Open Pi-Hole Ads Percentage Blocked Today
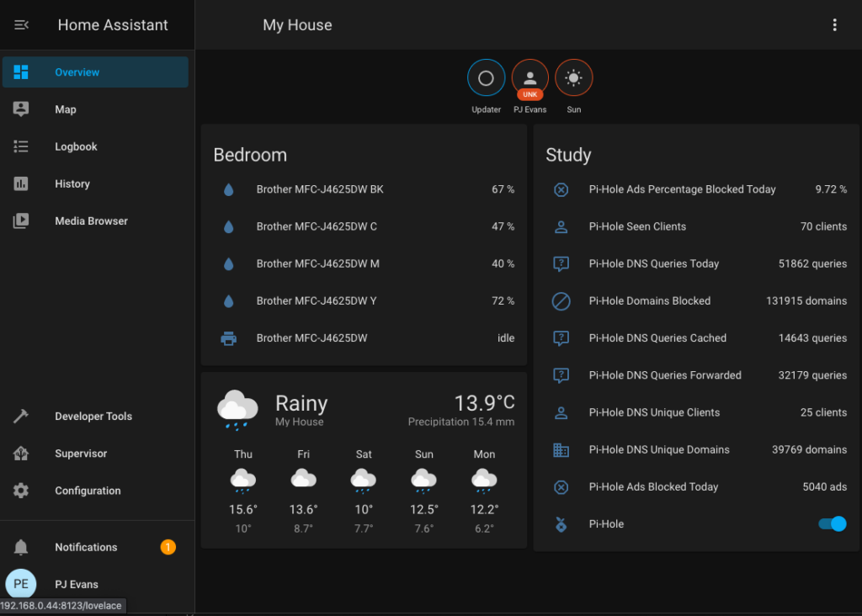The image size is (862, 616). point(682,189)
